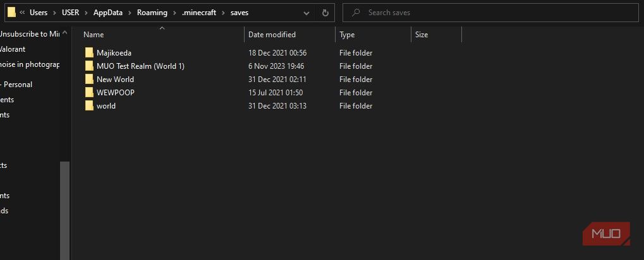Open the address bar history dropdown
The width and height of the screenshot is (644, 260).
(x=307, y=13)
